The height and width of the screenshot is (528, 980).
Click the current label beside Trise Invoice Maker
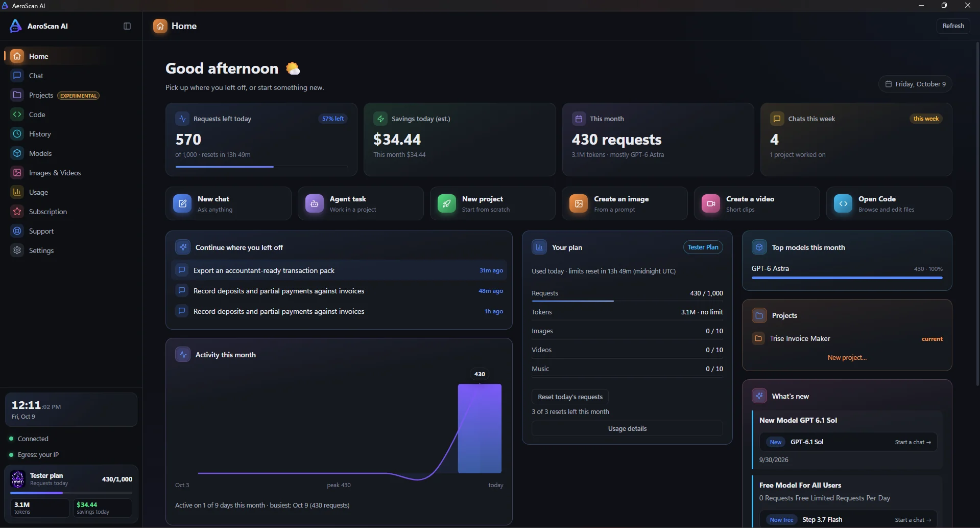click(x=932, y=339)
